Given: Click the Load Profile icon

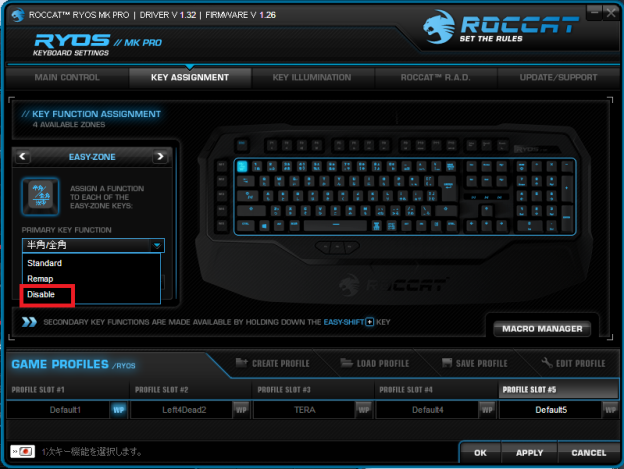Looking at the screenshot, I should [x=347, y=363].
